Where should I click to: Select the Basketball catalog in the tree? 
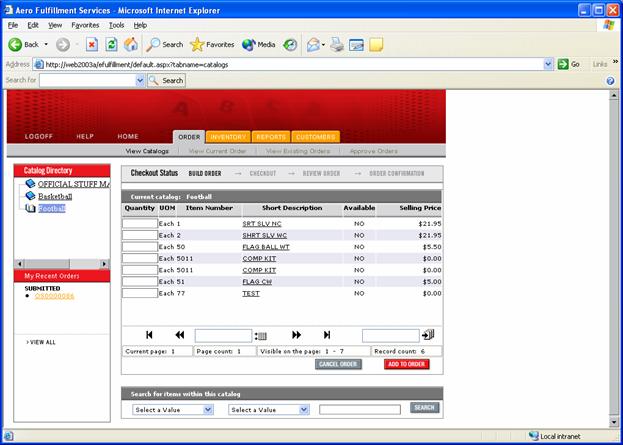pos(55,196)
